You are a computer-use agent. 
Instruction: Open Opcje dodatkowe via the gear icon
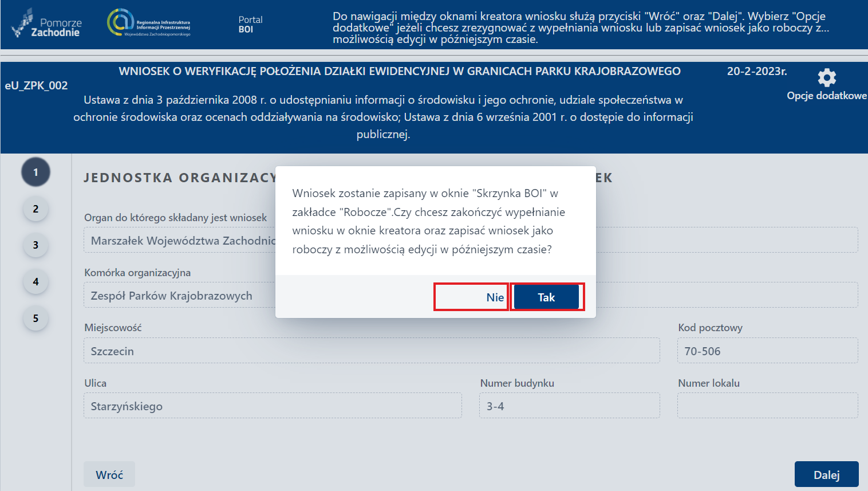827,77
